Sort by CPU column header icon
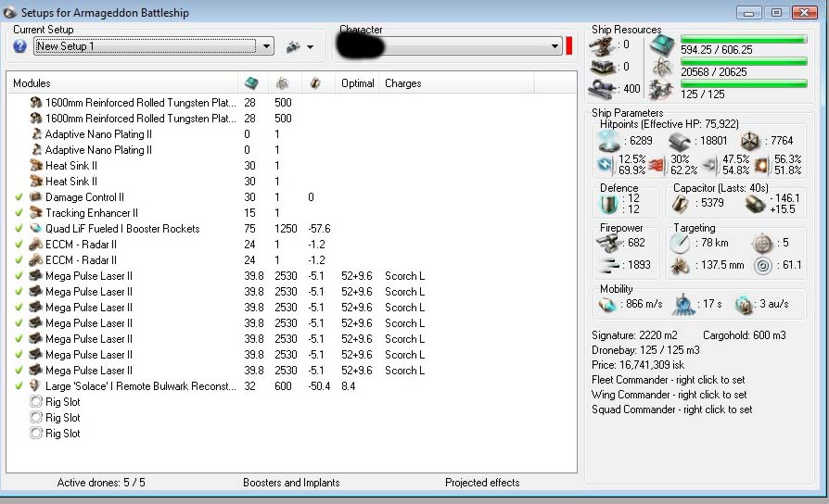Screen dimensions: 829x504 coord(251,83)
